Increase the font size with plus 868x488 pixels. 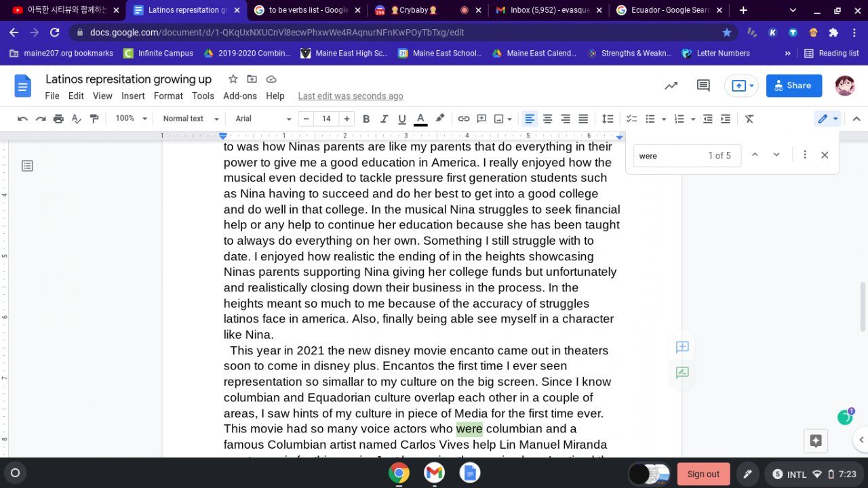click(x=347, y=119)
